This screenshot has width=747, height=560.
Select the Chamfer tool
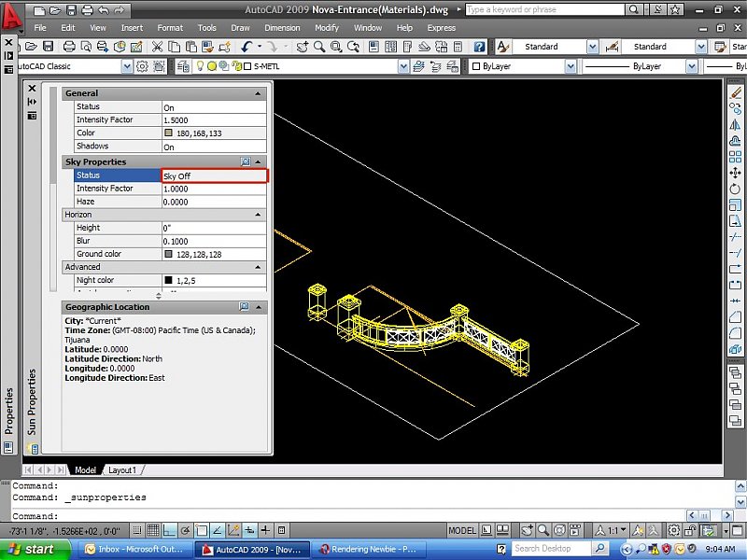(x=735, y=317)
